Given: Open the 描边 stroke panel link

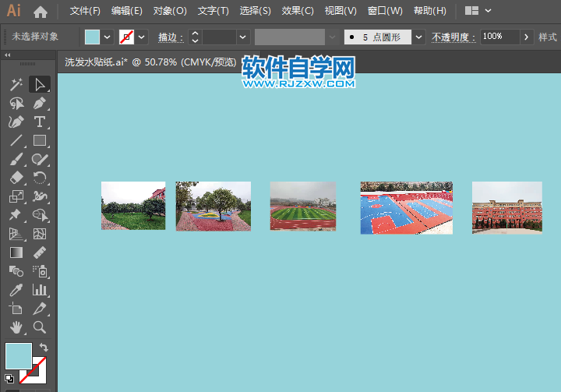Looking at the screenshot, I should pyautogui.click(x=171, y=37).
